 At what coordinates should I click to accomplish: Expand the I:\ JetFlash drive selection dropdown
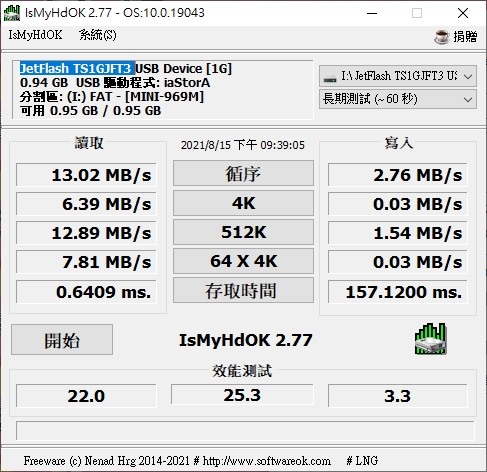click(x=398, y=76)
